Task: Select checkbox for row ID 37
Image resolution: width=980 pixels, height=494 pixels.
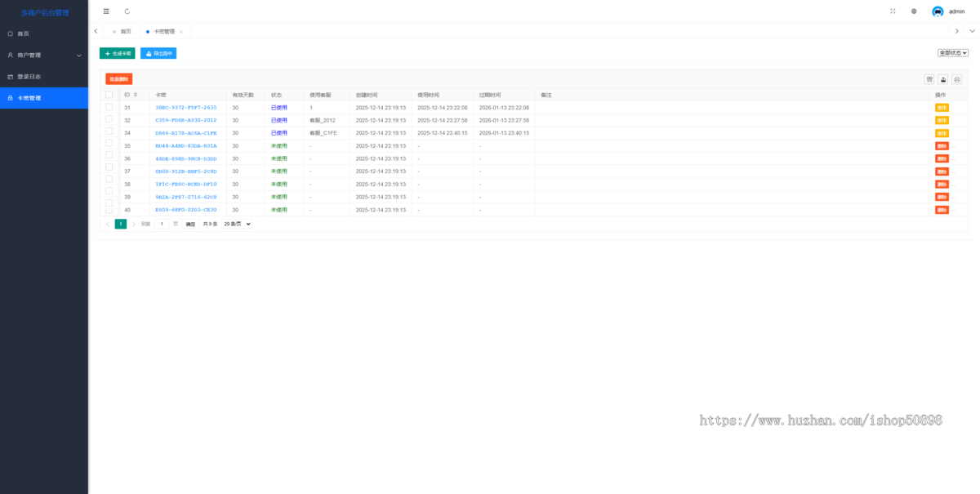Action: (x=109, y=167)
